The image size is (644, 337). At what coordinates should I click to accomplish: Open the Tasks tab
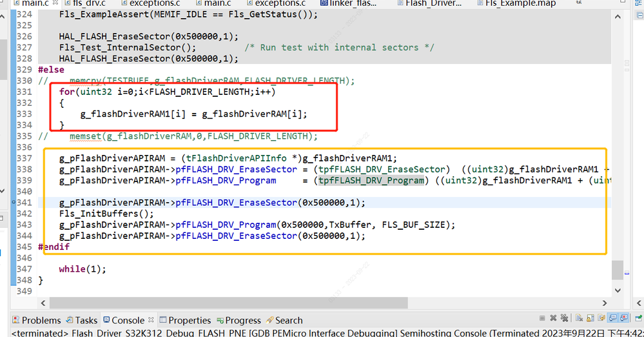(x=82, y=320)
